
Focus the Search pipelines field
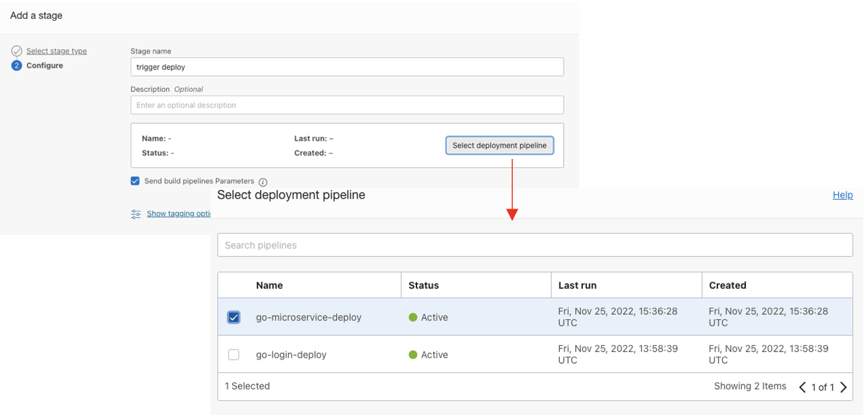click(535, 245)
